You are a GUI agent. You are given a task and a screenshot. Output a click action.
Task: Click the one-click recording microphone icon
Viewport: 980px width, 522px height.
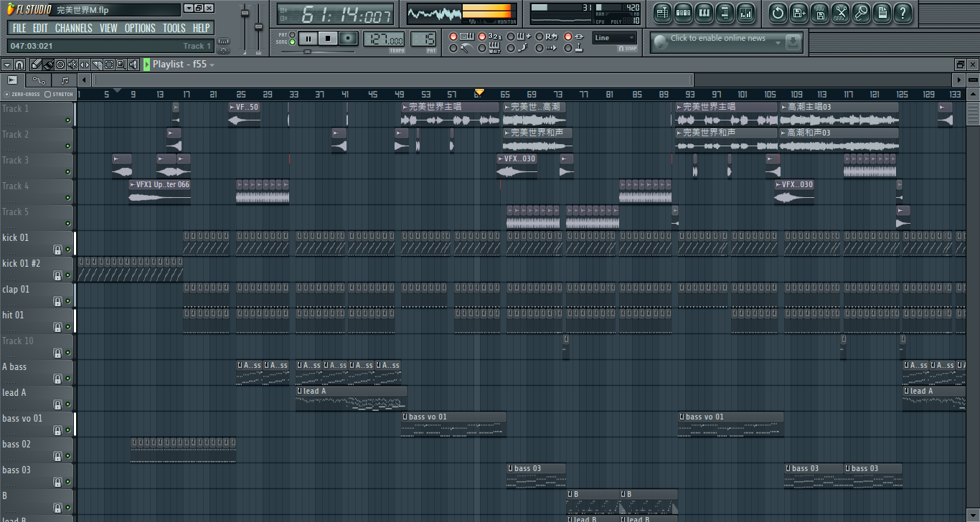[x=861, y=13]
